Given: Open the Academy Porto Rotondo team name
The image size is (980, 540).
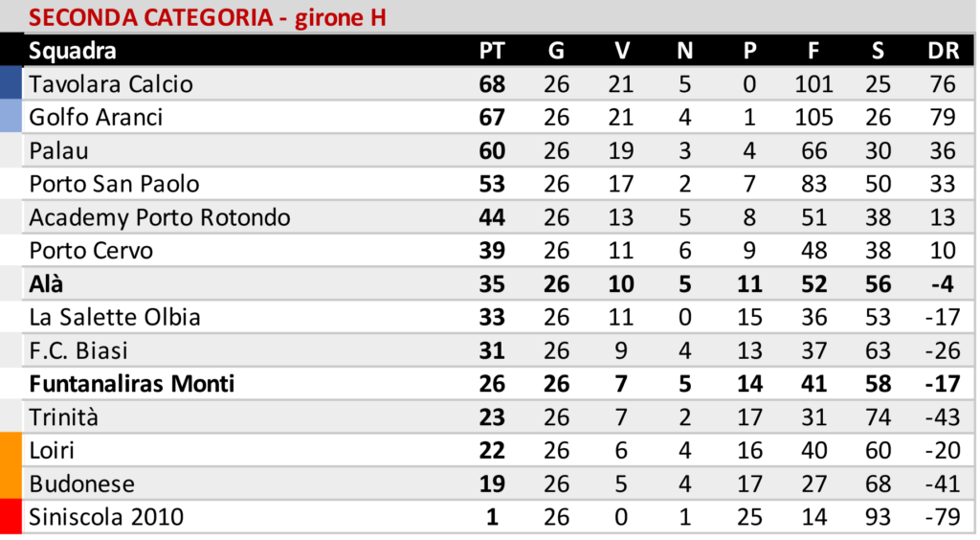Looking at the screenshot, I should pos(160,217).
